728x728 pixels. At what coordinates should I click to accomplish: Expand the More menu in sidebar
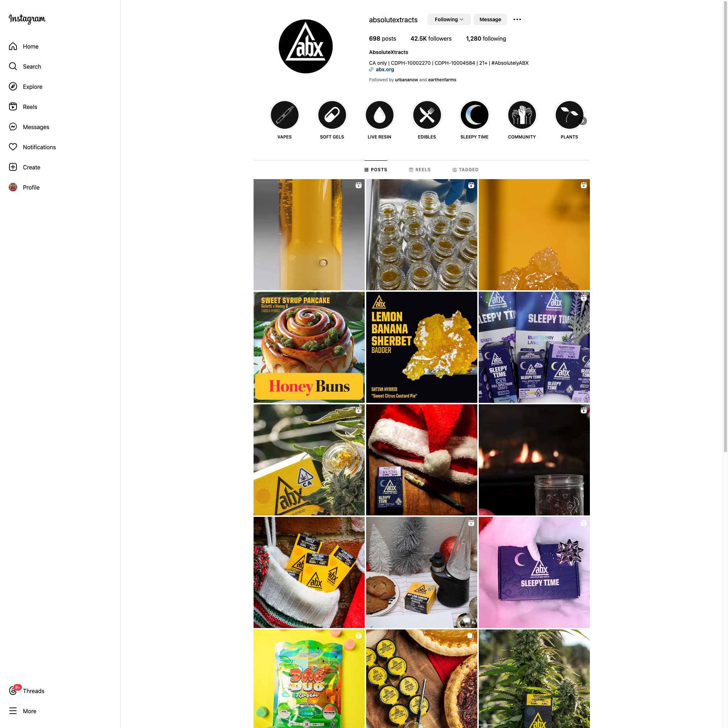[x=23, y=711]
